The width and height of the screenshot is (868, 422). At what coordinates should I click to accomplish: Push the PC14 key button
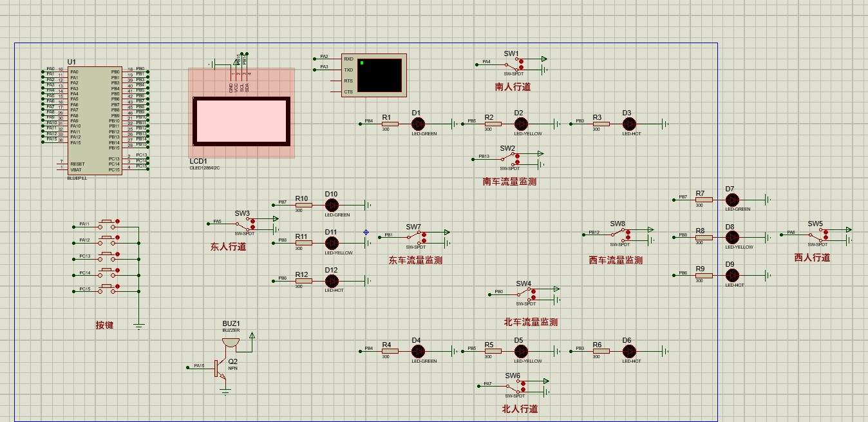pyautogui.click(x=108, y=274)
